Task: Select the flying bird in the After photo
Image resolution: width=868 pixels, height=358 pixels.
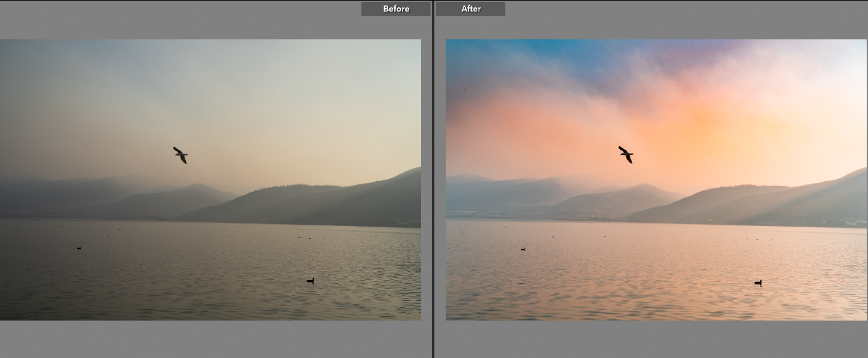Action: [626, 154]
